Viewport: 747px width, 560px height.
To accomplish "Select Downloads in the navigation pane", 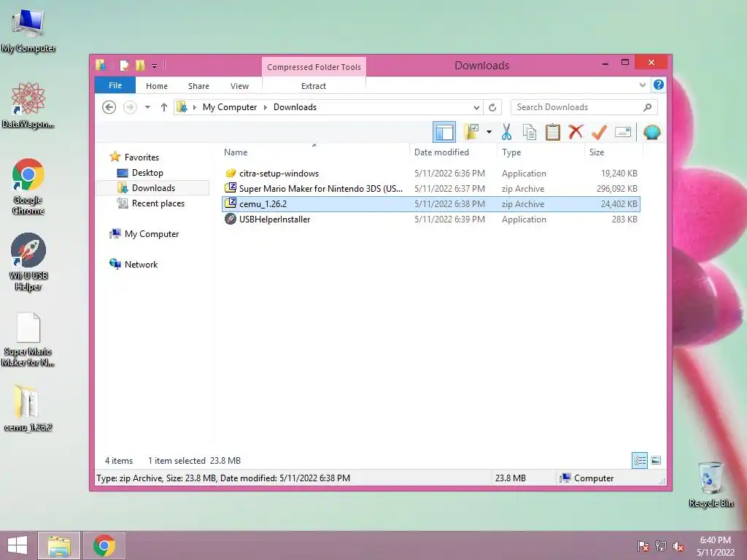I will pyautogui.click(x=152, y=187).
